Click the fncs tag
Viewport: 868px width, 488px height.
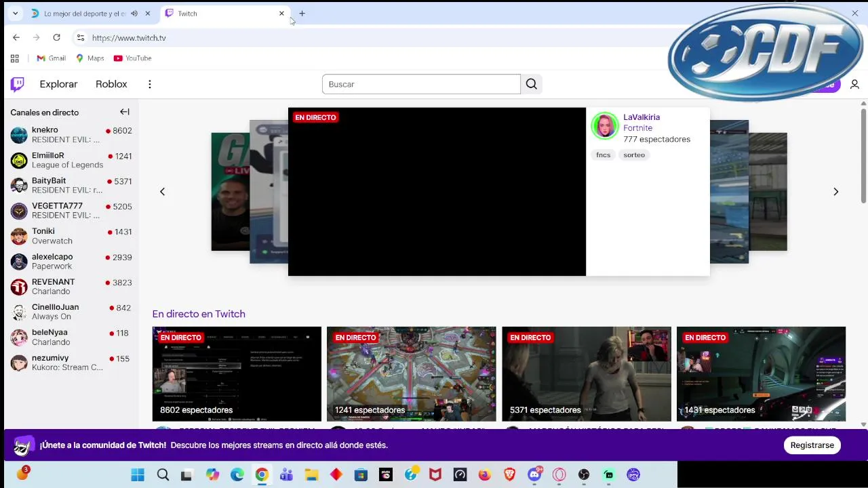coord(604,155)
